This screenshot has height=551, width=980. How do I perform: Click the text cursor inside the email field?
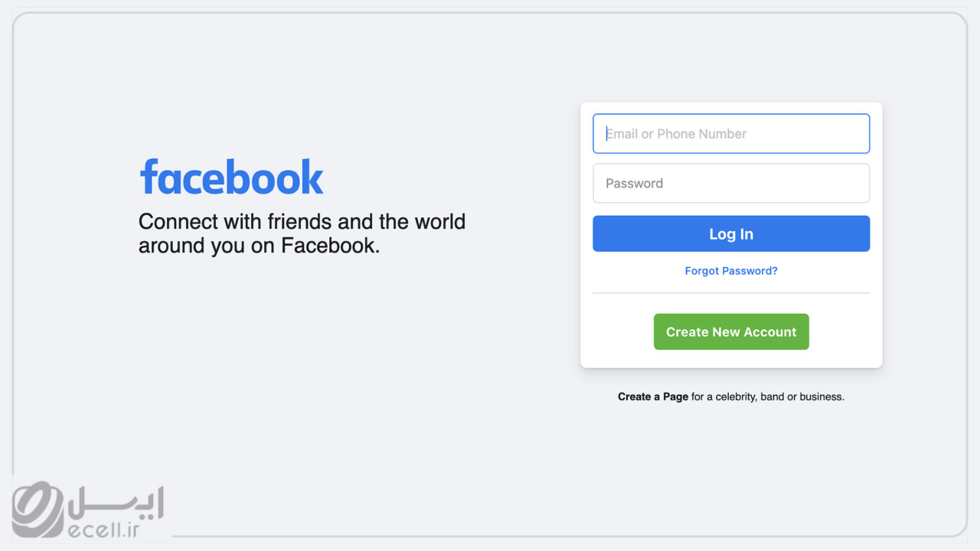[x=607, y=134]
